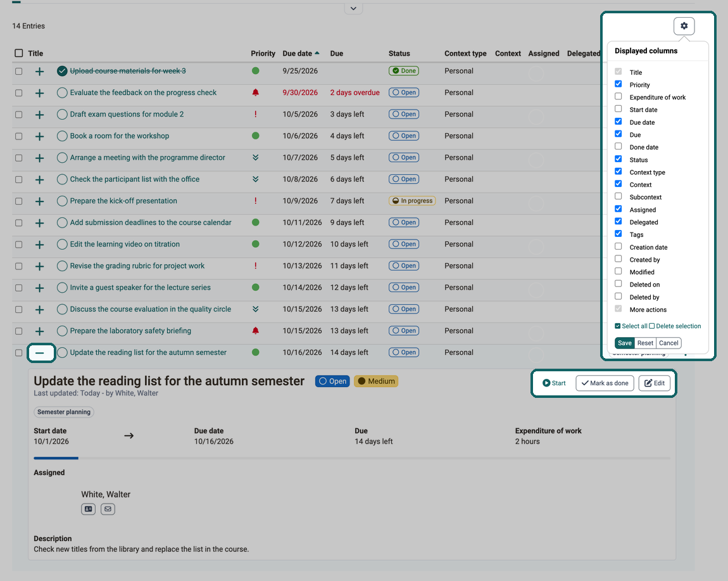Sort by the Status column header
This screenshot has width=728, height=581.
399,53
